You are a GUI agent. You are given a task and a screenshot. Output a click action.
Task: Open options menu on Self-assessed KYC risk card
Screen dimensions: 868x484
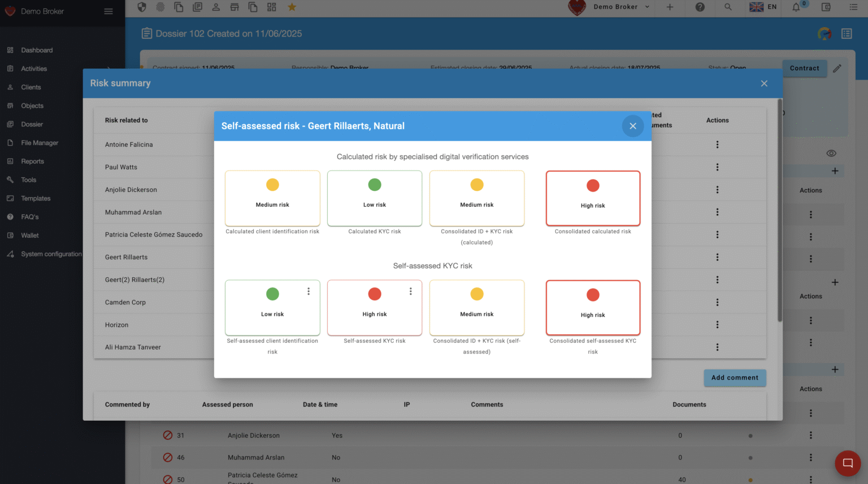(410, 291)
